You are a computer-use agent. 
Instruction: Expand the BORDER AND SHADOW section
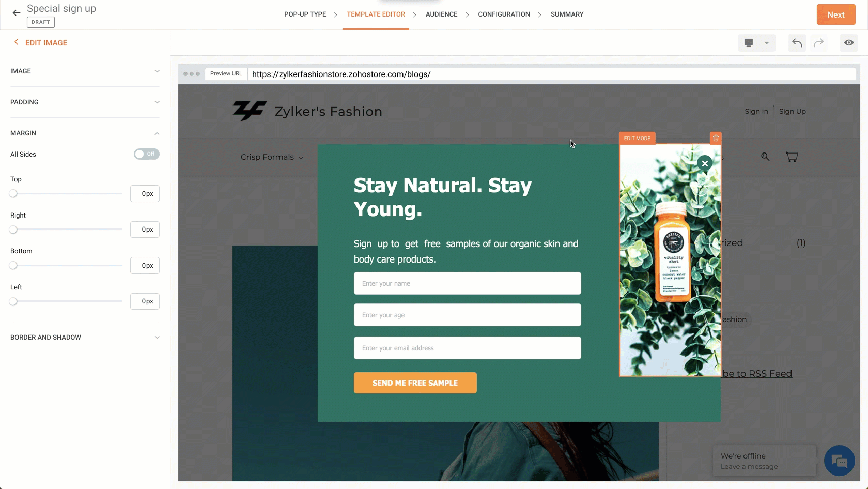(x=85, y=338)
